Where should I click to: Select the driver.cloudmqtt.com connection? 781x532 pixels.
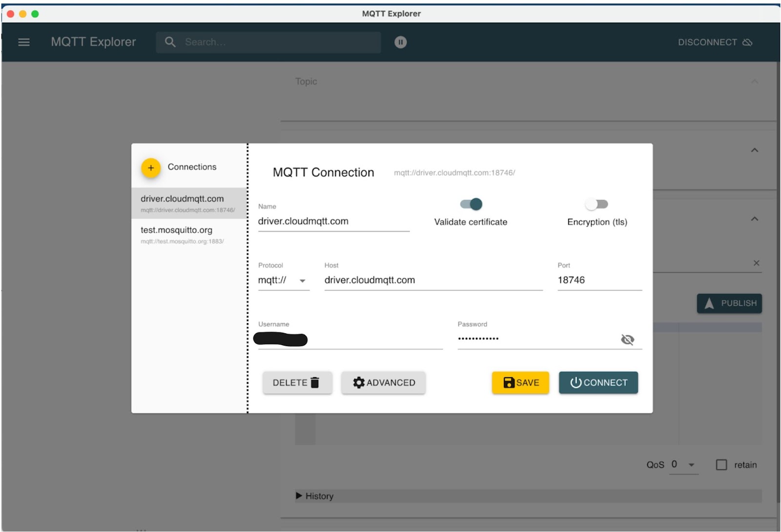[x=189, y=203]
